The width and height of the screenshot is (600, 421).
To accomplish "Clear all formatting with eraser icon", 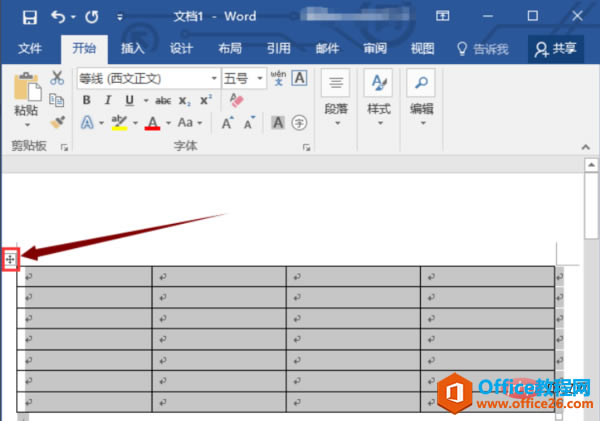I will click(236, 100).
